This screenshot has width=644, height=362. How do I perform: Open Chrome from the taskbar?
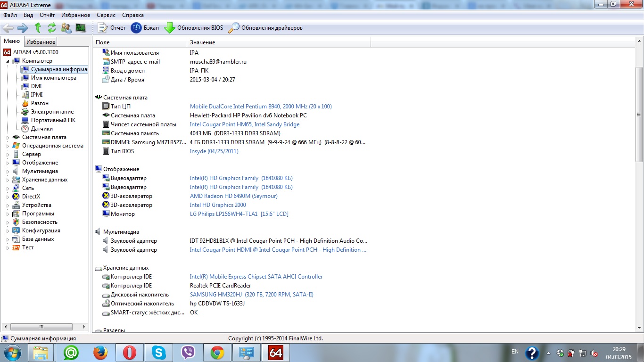217,353
